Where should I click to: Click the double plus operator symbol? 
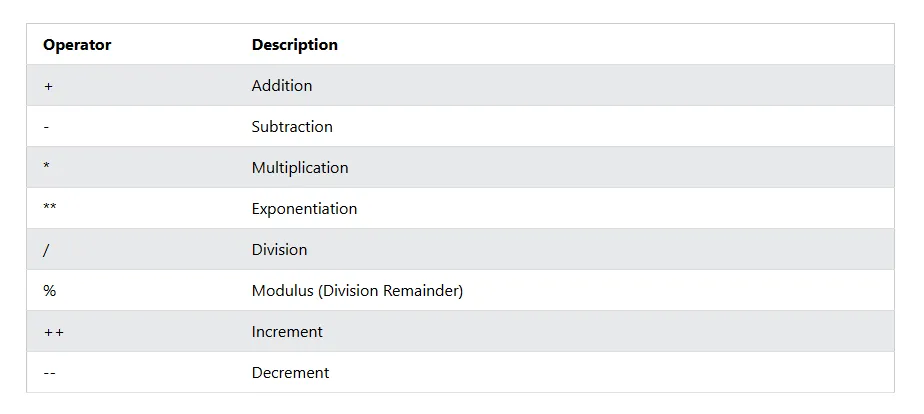(x=53, y=332)
